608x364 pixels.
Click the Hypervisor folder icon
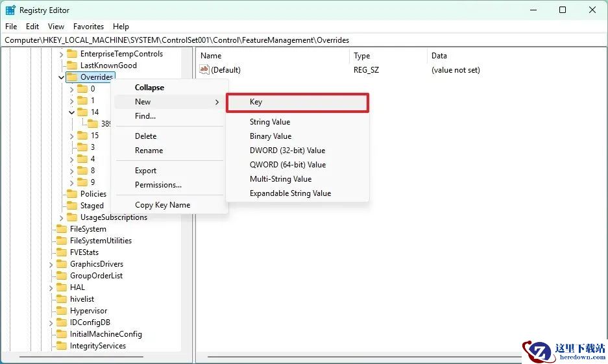(62, 311)
